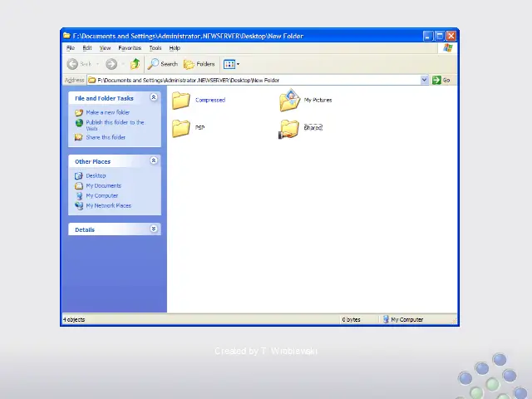Select the PSP folder icon

[x=181, y=128]
